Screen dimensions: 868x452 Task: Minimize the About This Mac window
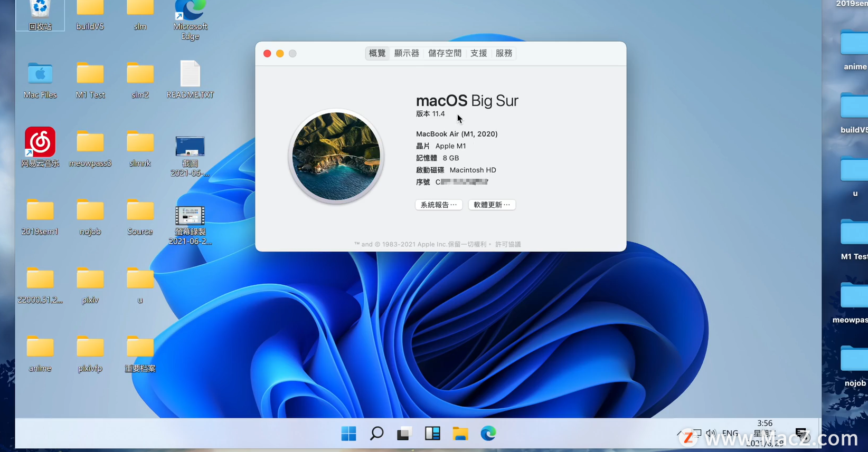280,53
